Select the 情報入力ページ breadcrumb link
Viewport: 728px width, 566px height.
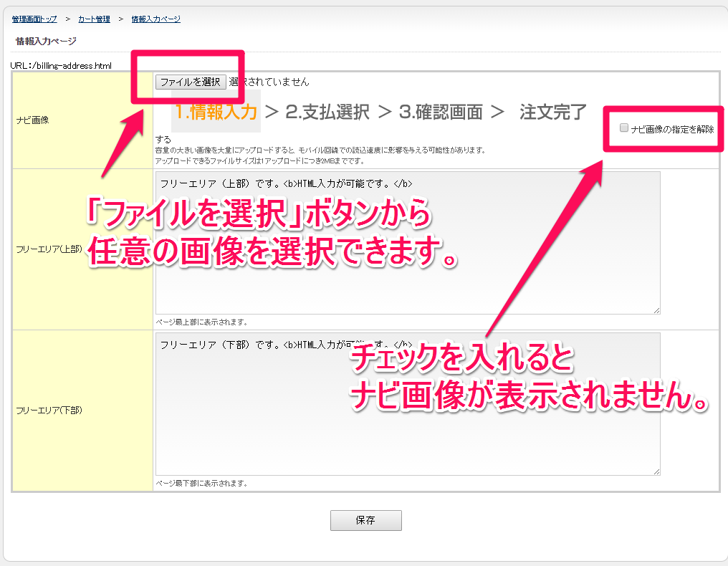pyautogui.click(x=155, y=19)
